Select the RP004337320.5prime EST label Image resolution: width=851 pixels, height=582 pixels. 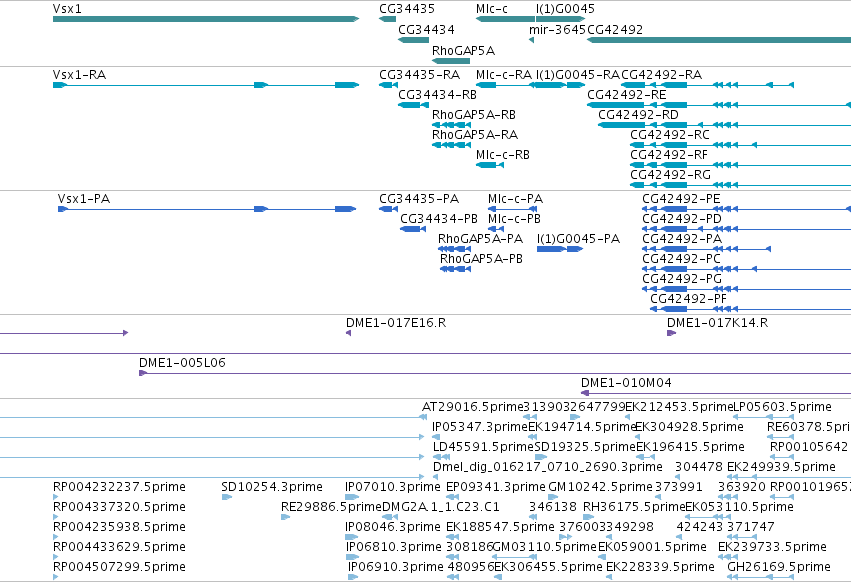(119, 507)
